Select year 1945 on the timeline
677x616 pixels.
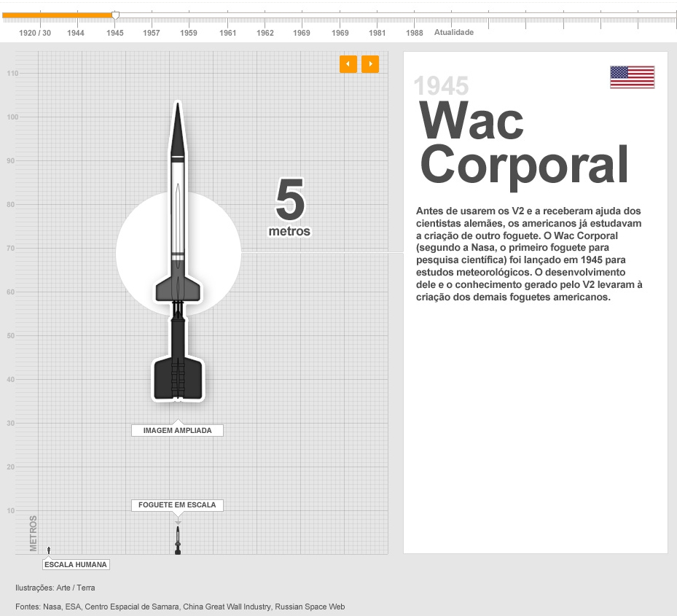coord(114,33)
